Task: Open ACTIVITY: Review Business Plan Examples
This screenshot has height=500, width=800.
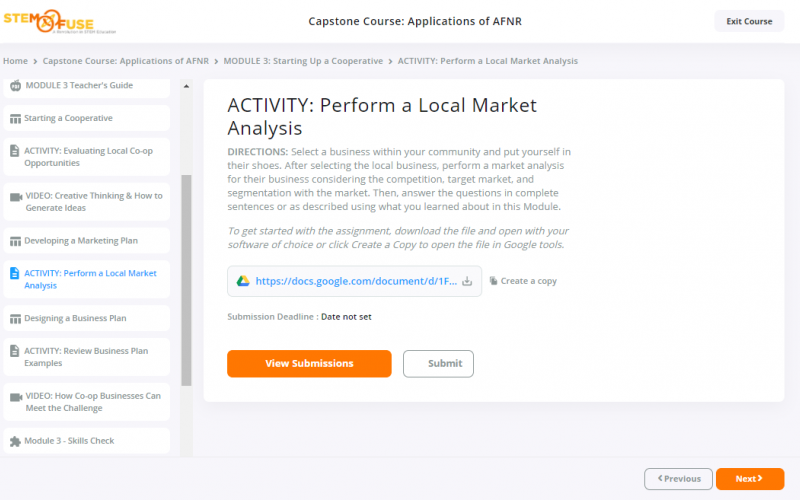Action: tap(86, 357)
